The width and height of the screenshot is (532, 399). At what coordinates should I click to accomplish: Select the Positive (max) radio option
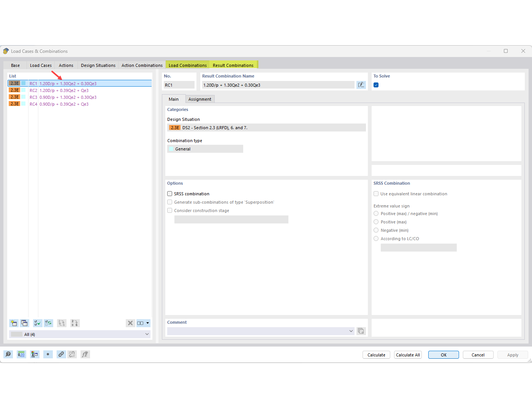click(x=376, y=222)
